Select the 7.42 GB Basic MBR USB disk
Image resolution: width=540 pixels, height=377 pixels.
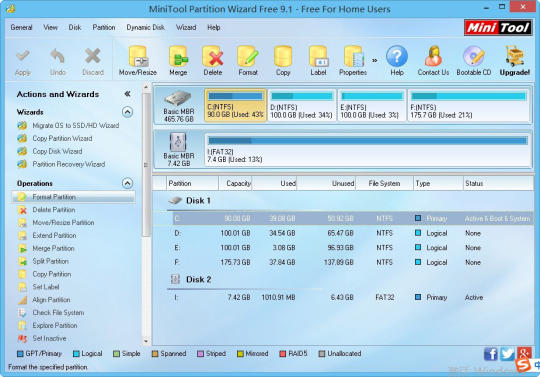pos(178,150)
